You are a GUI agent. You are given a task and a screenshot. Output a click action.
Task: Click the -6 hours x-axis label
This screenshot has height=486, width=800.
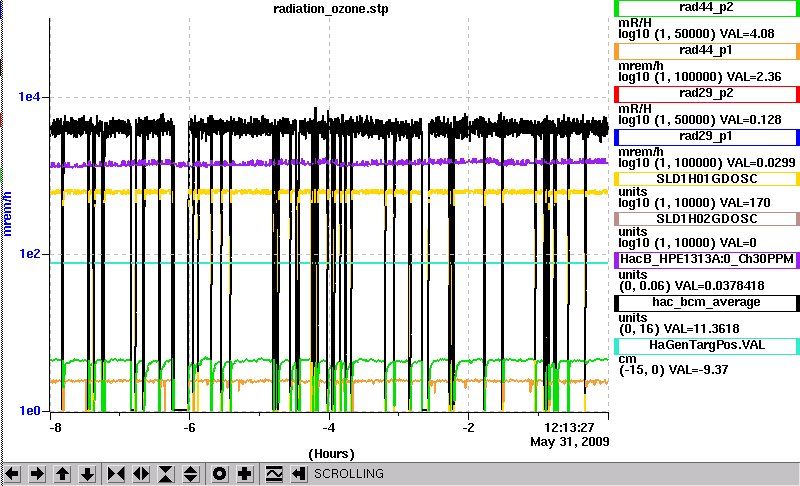(x=189, y=427)
